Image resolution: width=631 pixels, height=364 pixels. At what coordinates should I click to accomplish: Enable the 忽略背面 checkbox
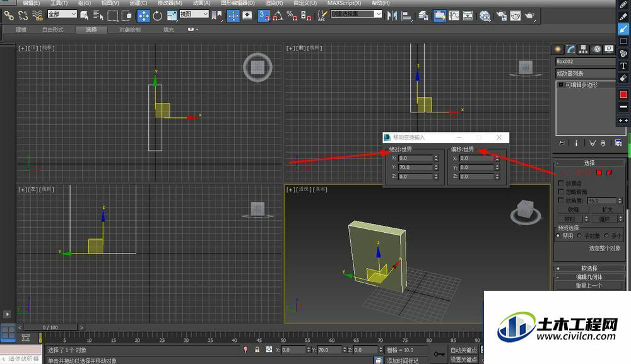[560, 191]
